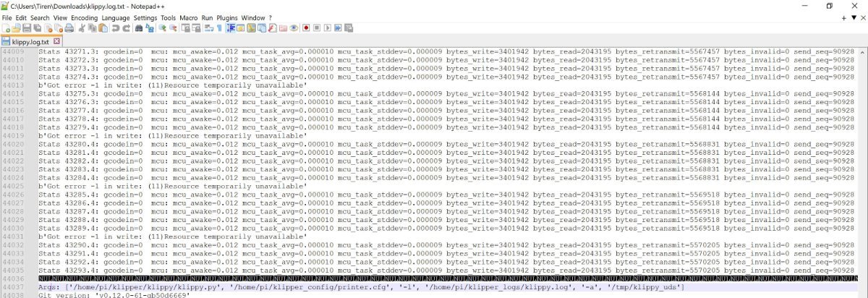This screenshot has height=298, width=868.
Task: Click the Redo arrow toolbar icon
Action: point(127,28)
